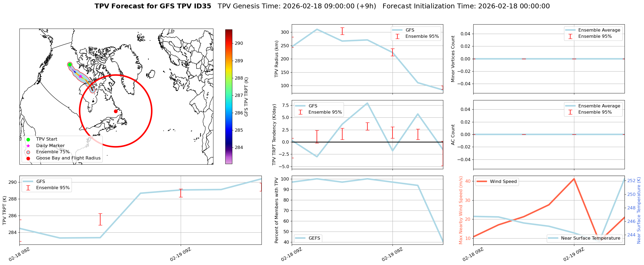Click the 290 tick label on the colorbar

pos(239,43)
